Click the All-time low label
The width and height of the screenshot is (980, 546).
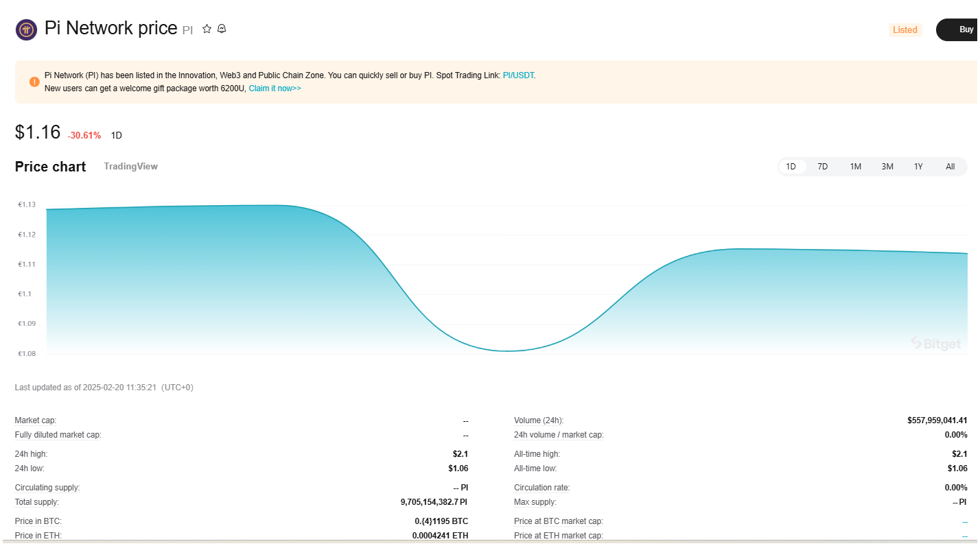pos(535,468)
